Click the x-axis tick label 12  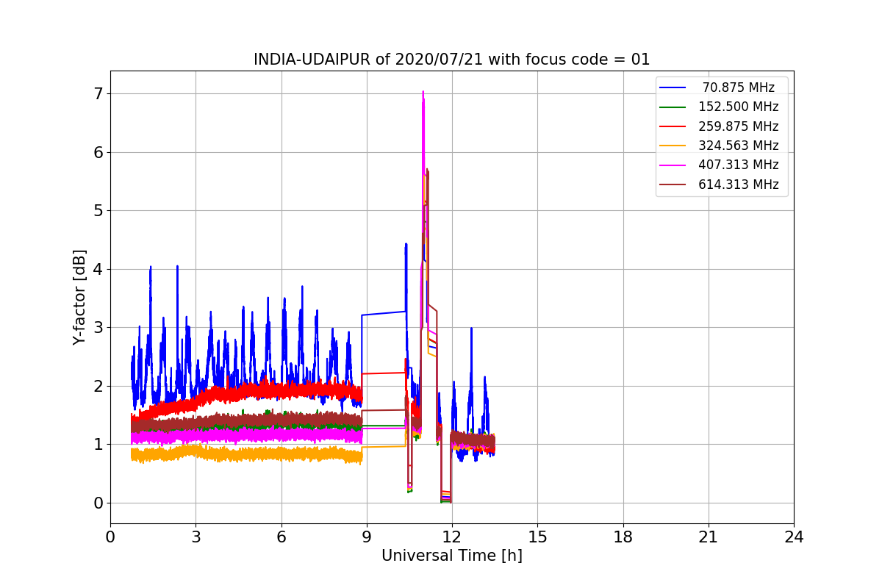coord(452,537)
